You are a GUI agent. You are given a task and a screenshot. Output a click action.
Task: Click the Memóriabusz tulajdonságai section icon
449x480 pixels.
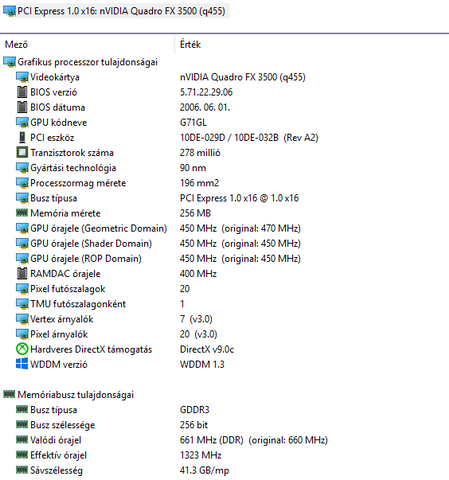[9, 394]
